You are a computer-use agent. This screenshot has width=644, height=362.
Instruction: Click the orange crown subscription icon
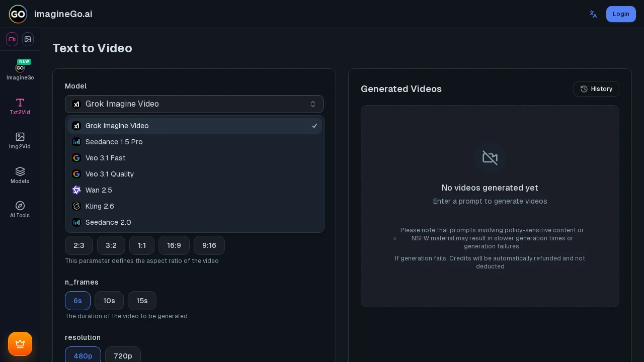(20, 344)
